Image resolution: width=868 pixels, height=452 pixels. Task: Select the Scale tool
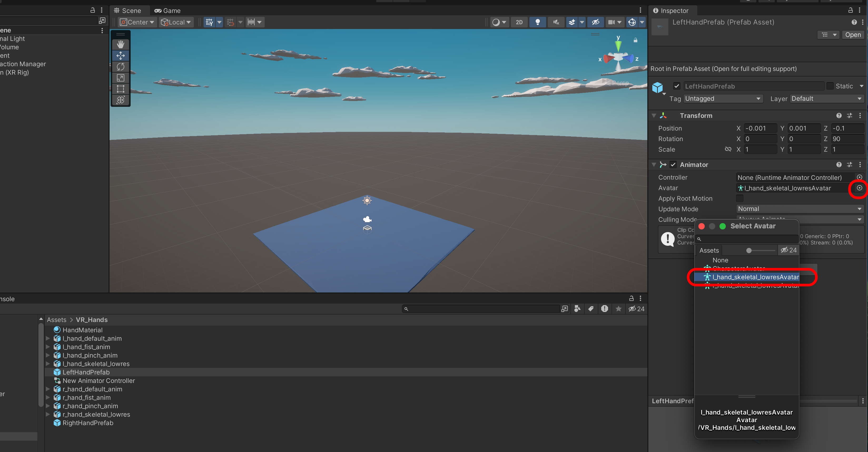point(120,78)
